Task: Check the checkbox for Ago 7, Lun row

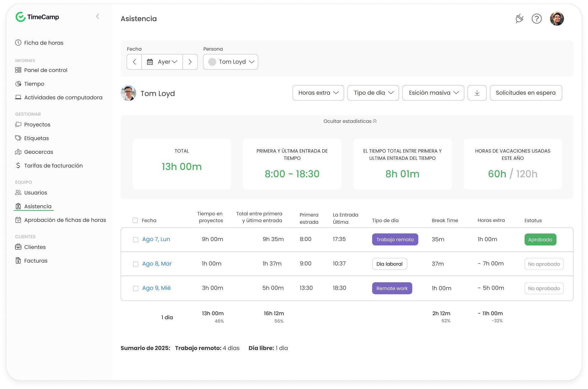Action: tap(135, 239)
